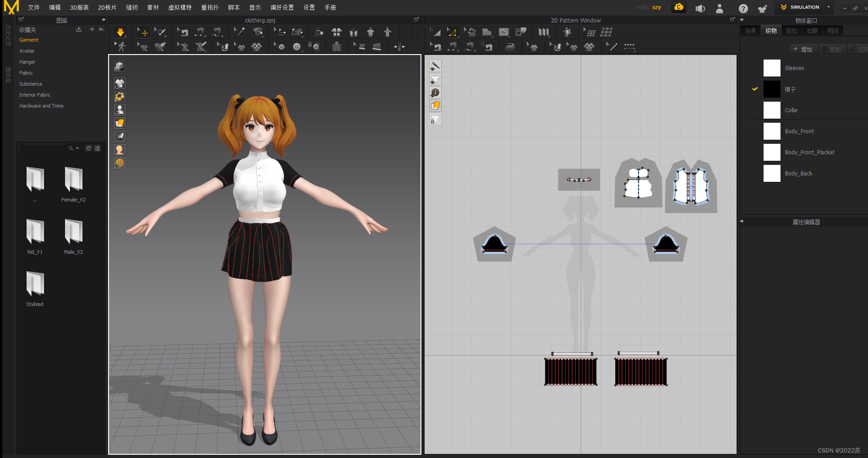Open the SIMULATION mode dropdown arrow

tap(829, 7)
